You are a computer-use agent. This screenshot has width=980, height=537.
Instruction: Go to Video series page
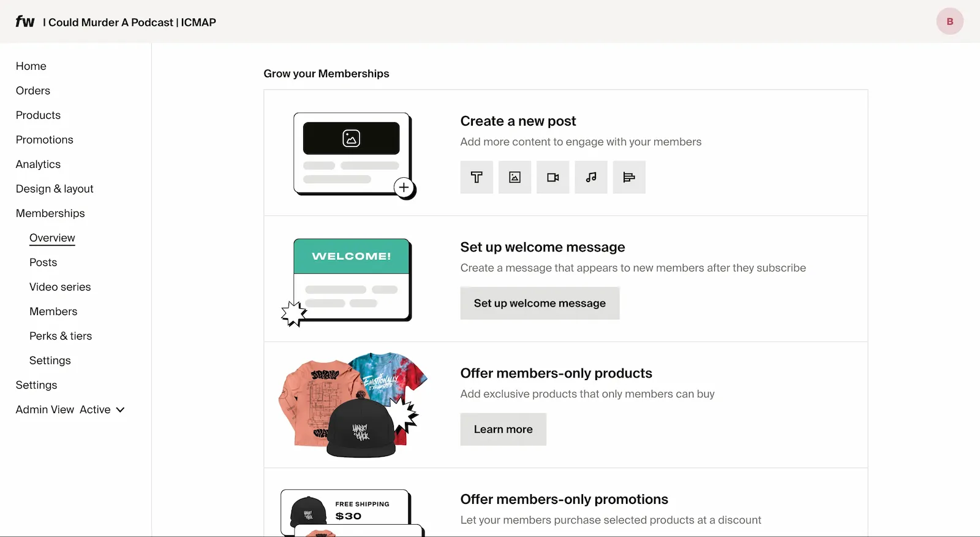60,287
